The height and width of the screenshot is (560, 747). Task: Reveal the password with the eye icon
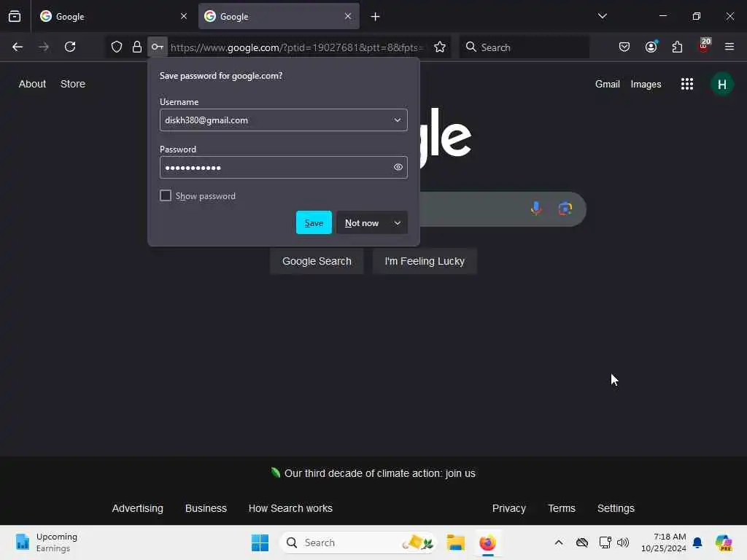(398, 167)
